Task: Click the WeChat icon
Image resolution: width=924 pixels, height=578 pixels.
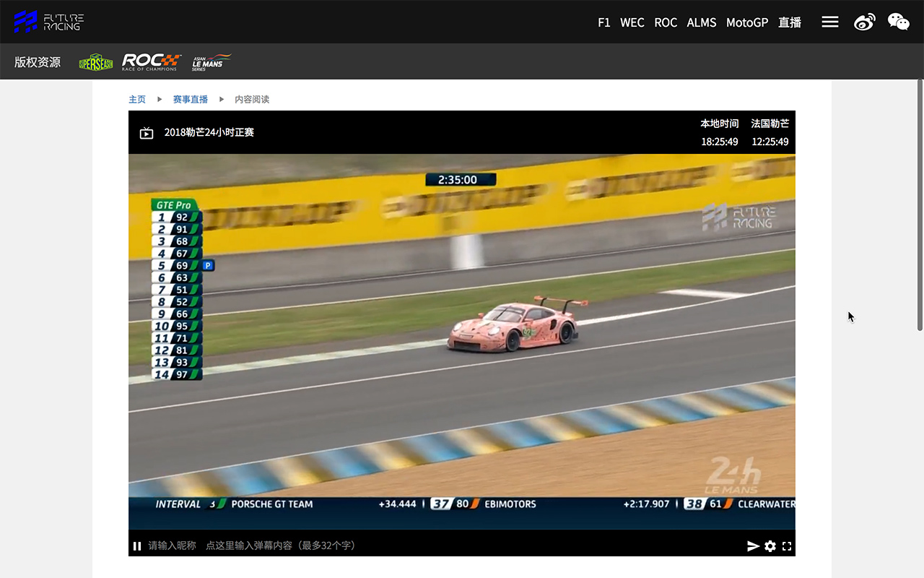Action: (x=898, y=22)
